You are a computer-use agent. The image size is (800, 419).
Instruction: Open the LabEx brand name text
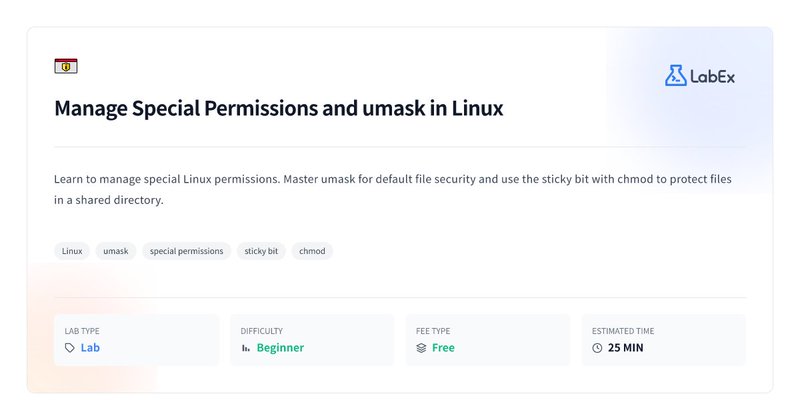click(x=712, y=77)
